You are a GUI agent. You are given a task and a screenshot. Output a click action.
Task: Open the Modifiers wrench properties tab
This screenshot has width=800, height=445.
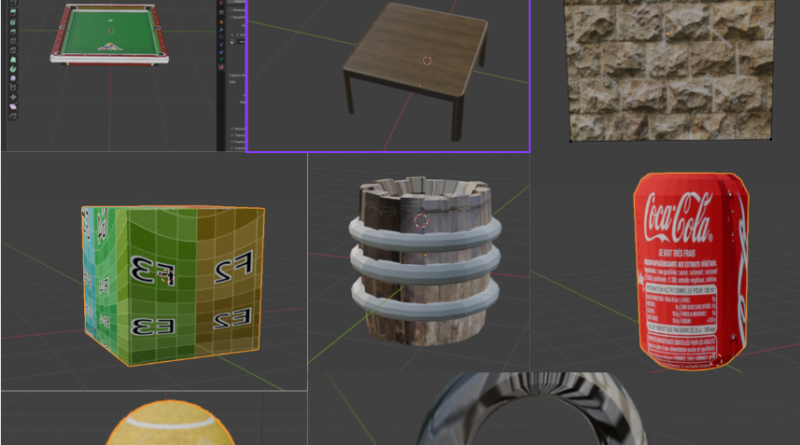coord(221,30)
